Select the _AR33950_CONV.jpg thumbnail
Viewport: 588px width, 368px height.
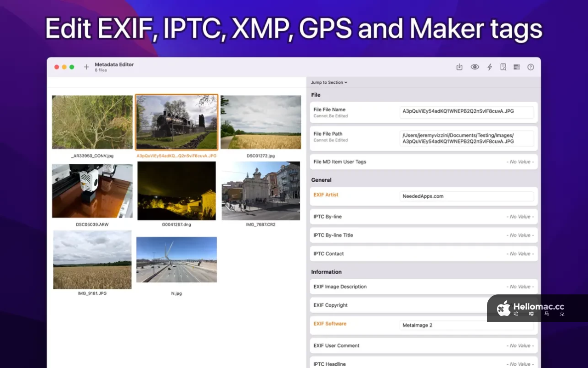pyautogui.click(x=92, y=122)
